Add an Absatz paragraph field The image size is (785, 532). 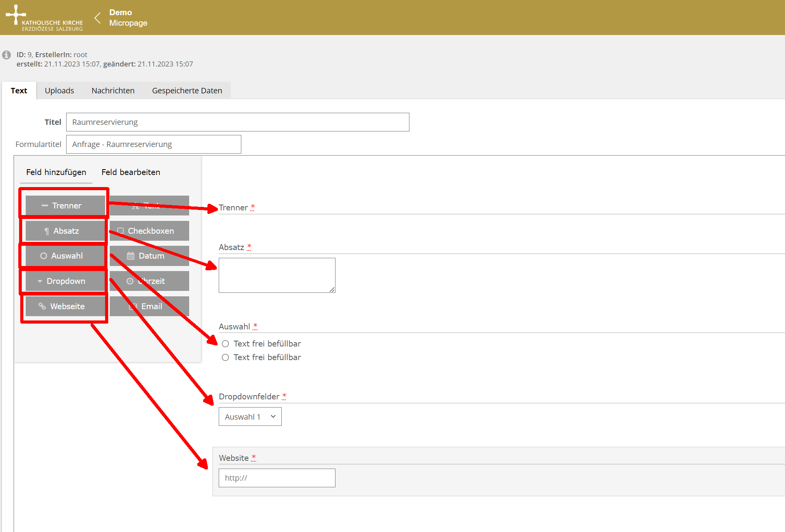coord(65,231)
